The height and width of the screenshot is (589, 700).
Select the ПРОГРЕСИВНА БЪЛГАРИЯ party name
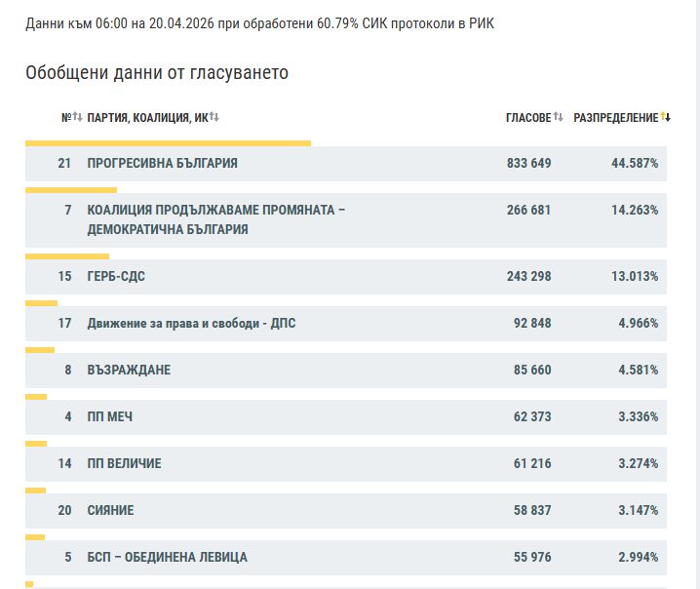coord(162,163)
